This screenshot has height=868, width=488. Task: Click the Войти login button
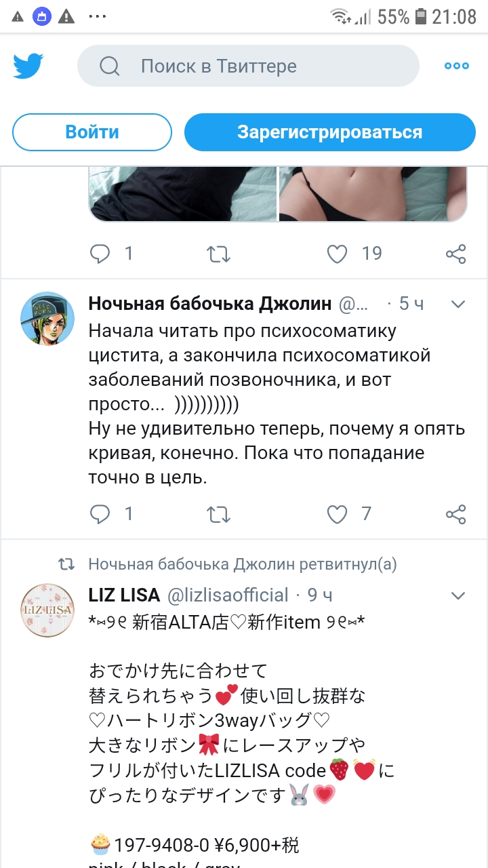coord(92,132)
